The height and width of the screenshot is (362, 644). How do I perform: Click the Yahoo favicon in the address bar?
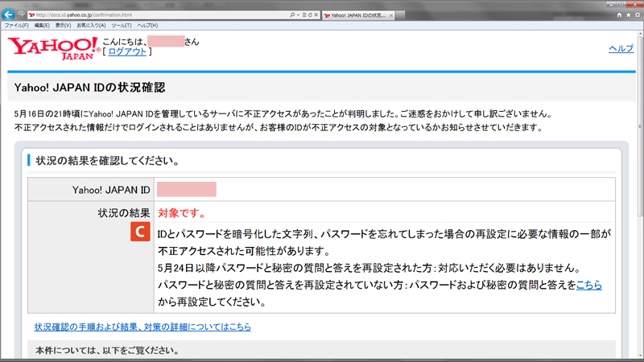31,15
